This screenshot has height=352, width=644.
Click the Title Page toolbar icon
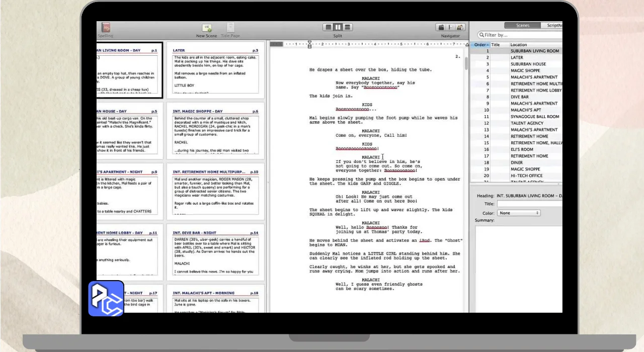[230, 28]
